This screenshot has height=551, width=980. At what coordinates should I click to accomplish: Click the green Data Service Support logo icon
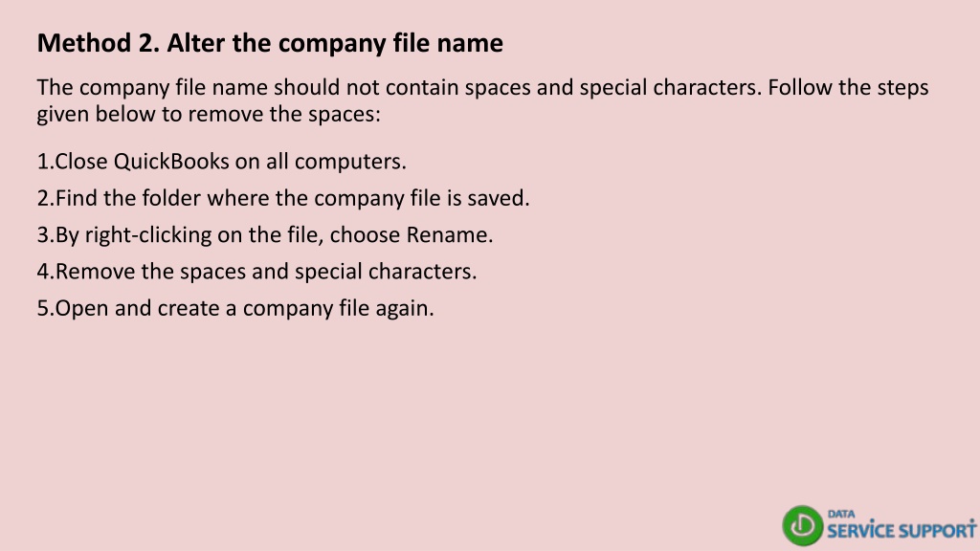pyautogui.click(x=803, y=525)
